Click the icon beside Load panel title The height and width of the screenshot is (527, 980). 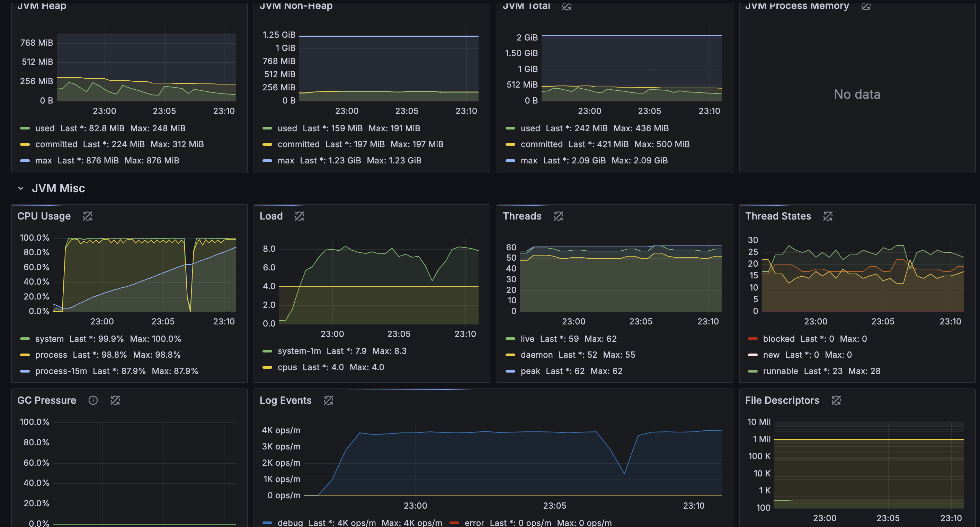click(300, 216)
